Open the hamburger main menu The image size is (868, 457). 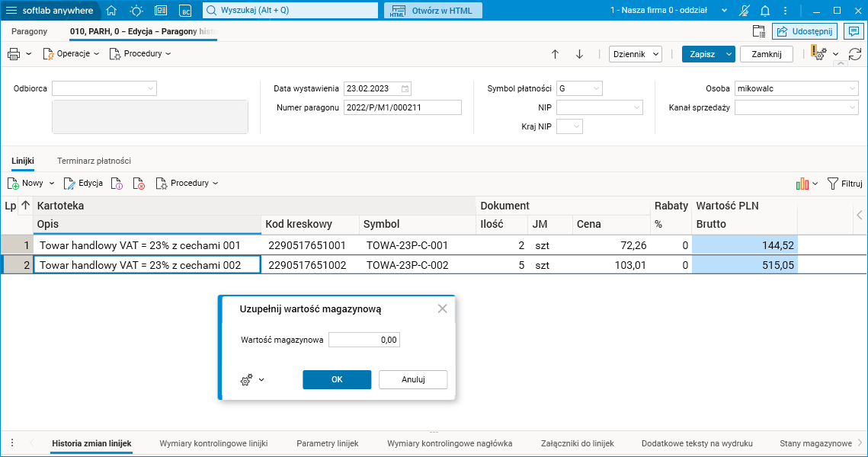coord(11,11)
